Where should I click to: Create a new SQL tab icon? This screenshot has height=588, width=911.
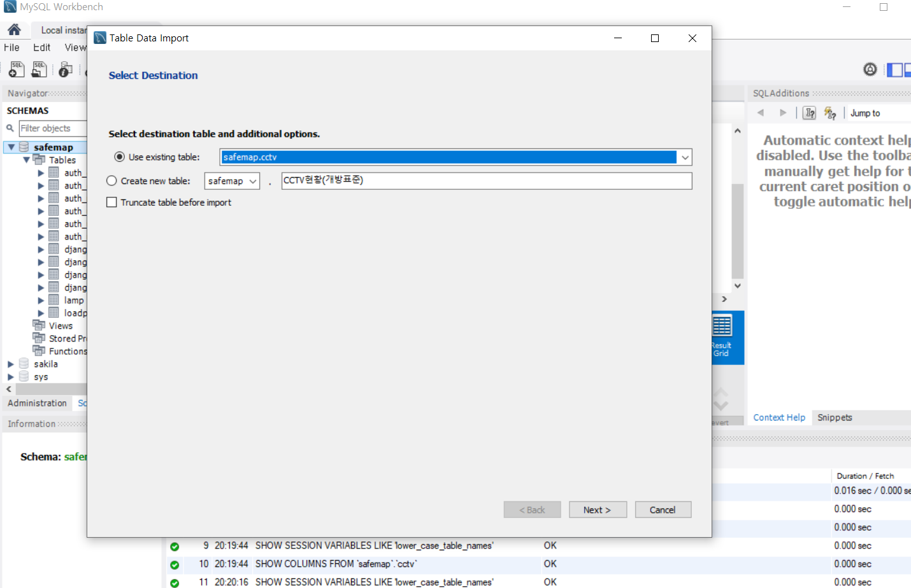[x=17, y=69]
